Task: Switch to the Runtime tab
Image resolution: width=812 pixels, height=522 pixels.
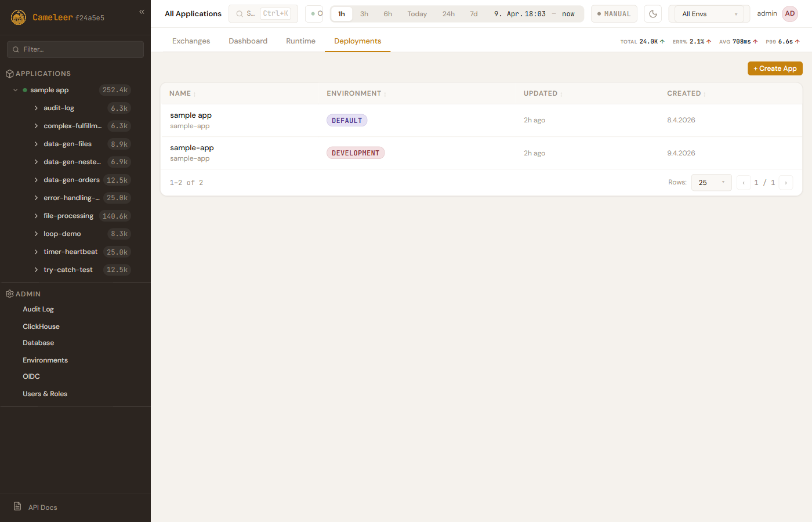Action: click(300, 41)
